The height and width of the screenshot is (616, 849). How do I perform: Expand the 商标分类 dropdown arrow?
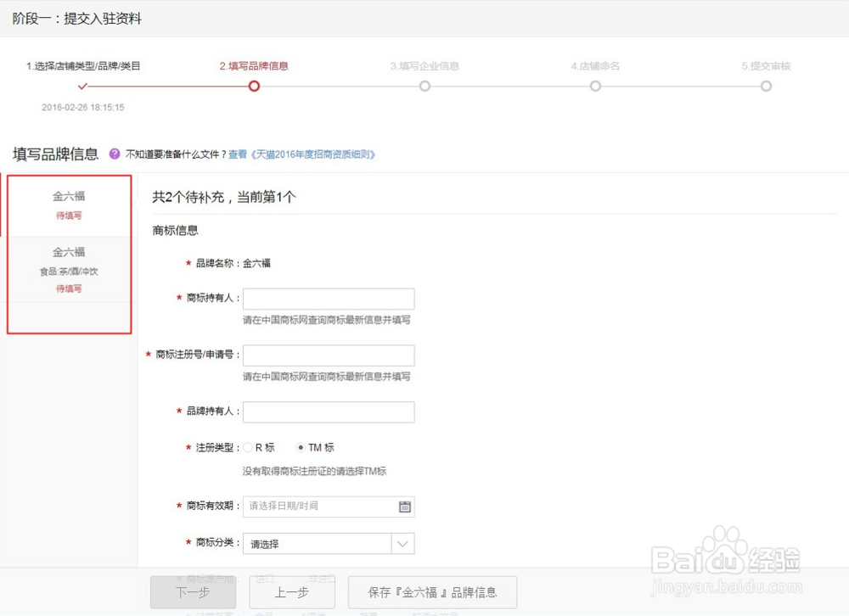402,544
